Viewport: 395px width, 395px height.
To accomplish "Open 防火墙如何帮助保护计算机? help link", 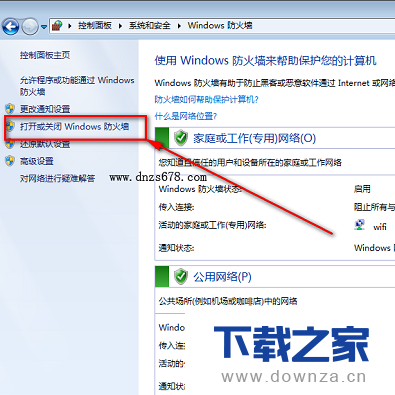I will [x=206, y=99].
